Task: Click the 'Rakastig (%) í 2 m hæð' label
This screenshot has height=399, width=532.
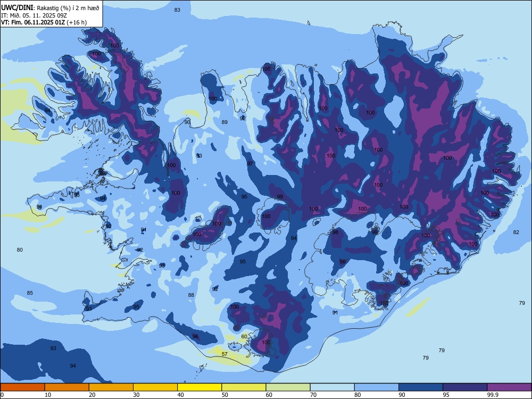Action: [68, 8]
